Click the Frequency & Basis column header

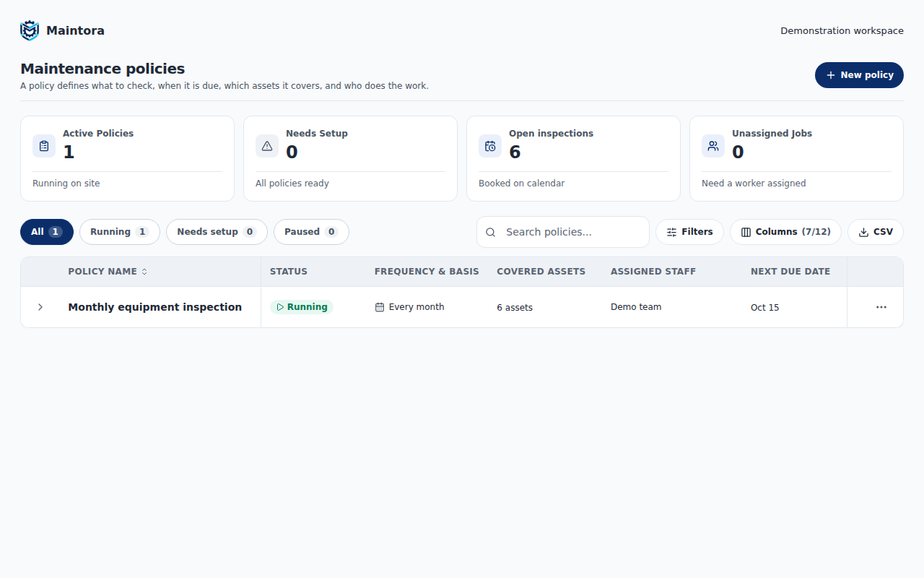click(x=427, y=272)
